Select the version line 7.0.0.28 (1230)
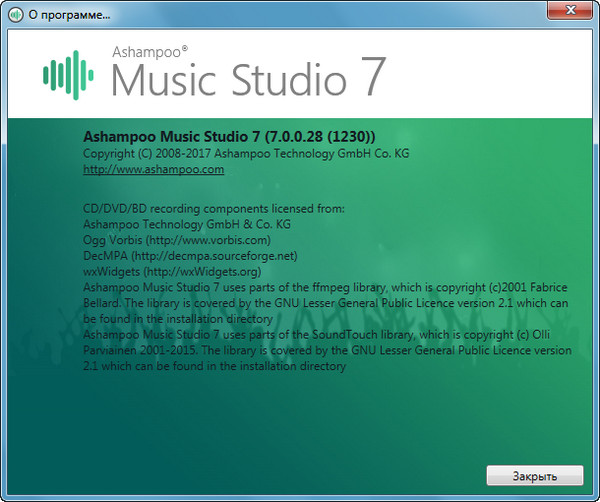Screen dimensions: 600x502 click(229, 137)
